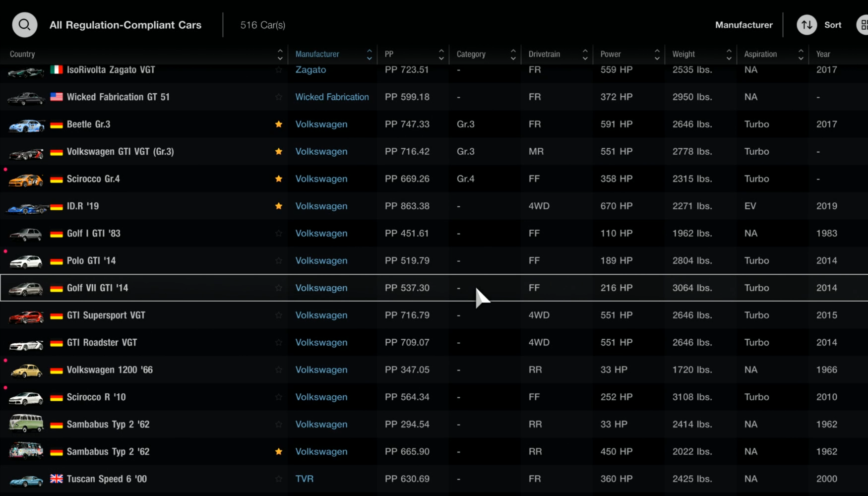This screenshot has width=868, height=496.
Task: Sort by the Manufacturer column header
Action: [317, 54]
